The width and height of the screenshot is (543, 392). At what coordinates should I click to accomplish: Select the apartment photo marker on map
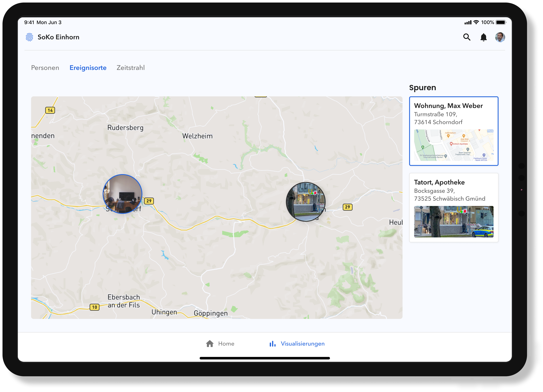point(123,194)
